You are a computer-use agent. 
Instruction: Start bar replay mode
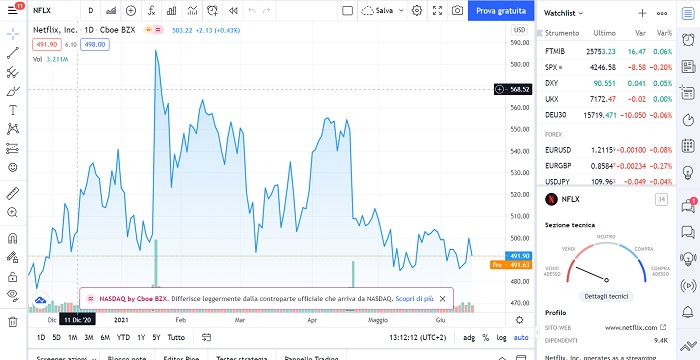coord(233,11)
